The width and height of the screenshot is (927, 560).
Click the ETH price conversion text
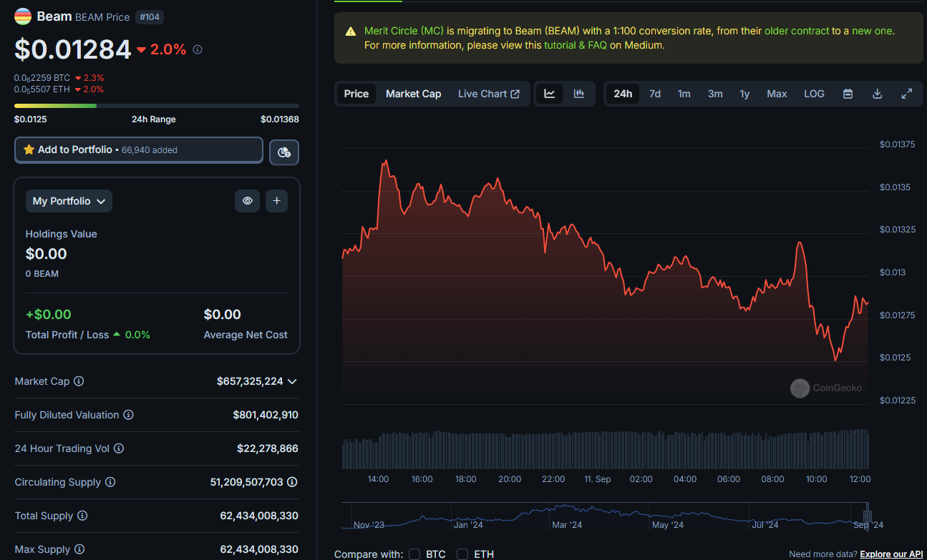[42, 89]
